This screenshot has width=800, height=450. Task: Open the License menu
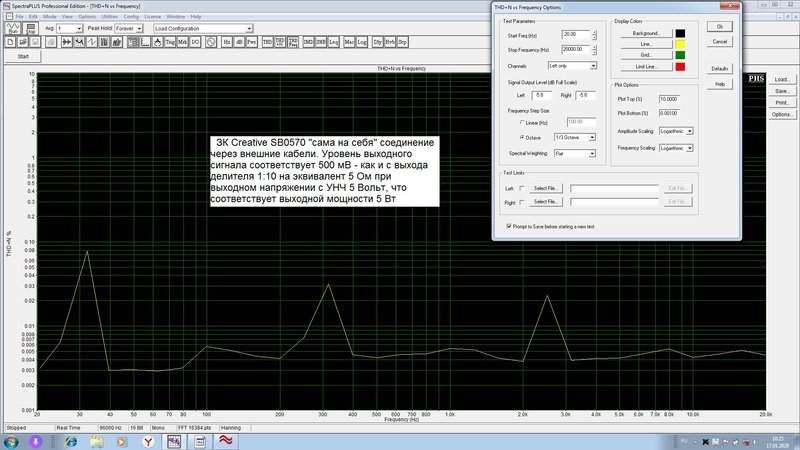click(153, 17)
